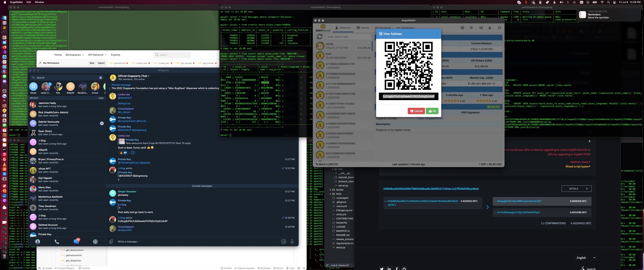The image size is (644, 270).
Task: Open the DogeWallet menu in menu bar
Action: point(16,2)
